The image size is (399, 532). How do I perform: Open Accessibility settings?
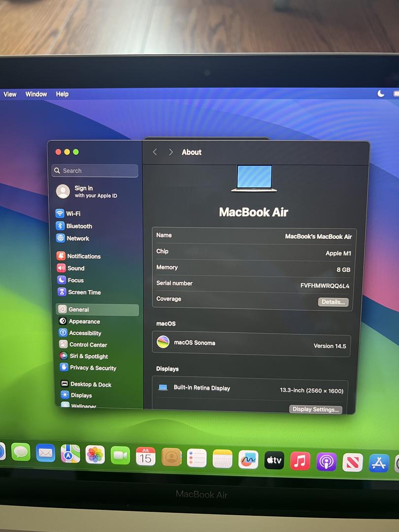click(x=80, y=333)
